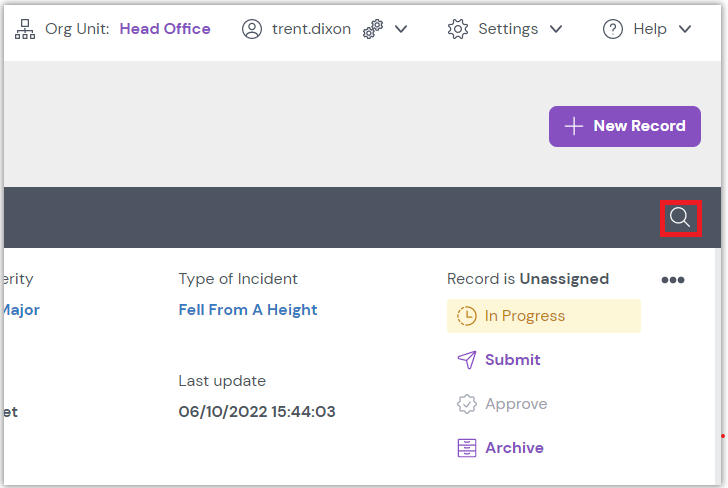Click the gears icon beside trent.dixon
The height and width of the screenshot is (488, 728).
pos(373,30)
